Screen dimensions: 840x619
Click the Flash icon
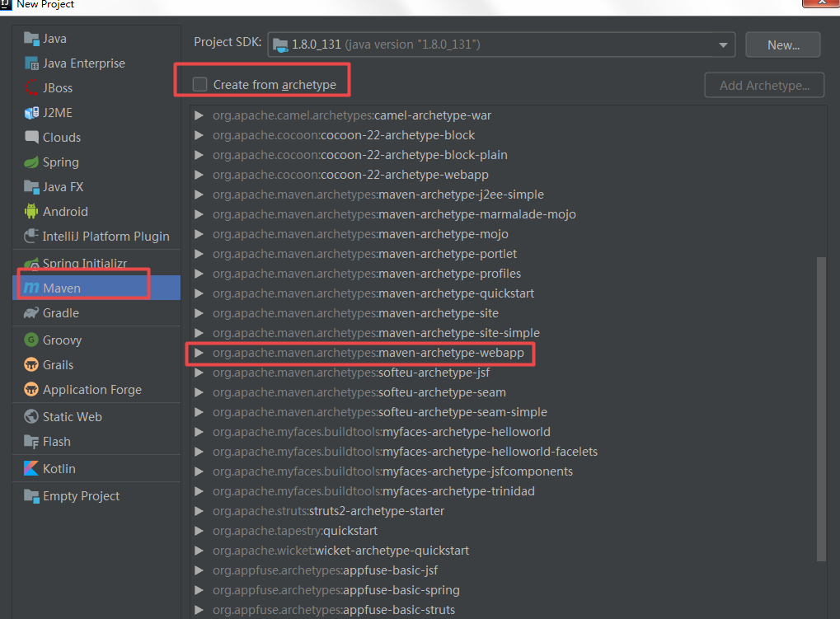31,442
